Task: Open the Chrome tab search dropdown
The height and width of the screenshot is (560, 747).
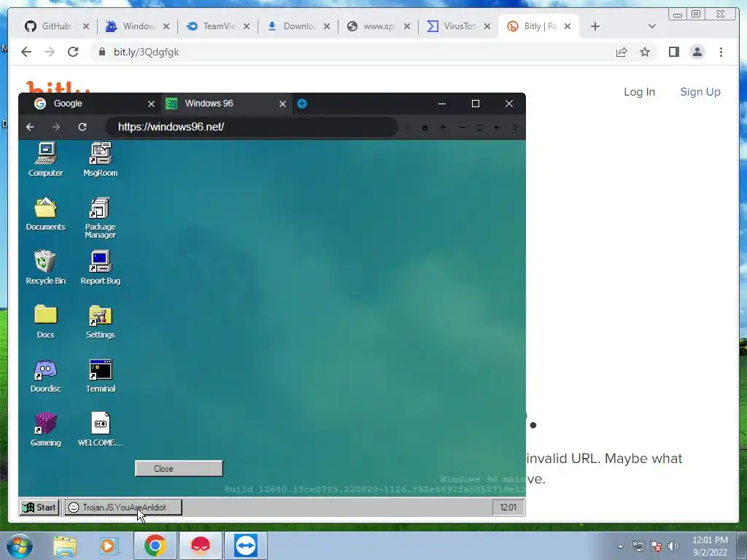Action: coord(652,26)
